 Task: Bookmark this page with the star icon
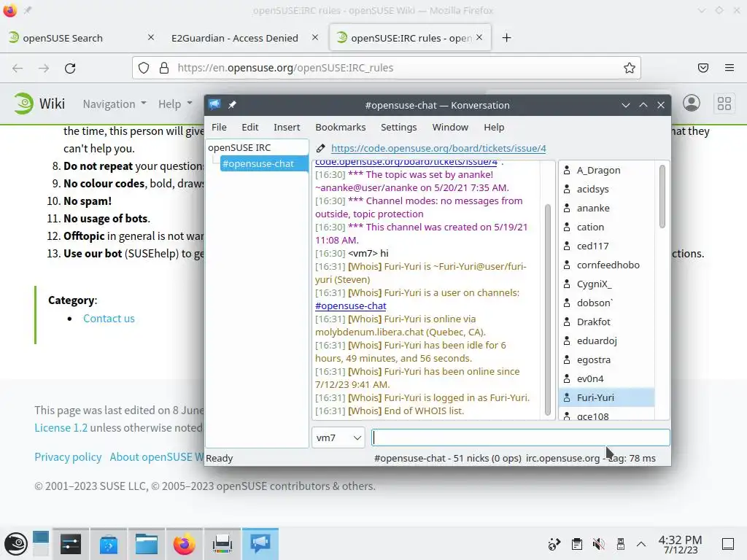click(x=630, y=68)
